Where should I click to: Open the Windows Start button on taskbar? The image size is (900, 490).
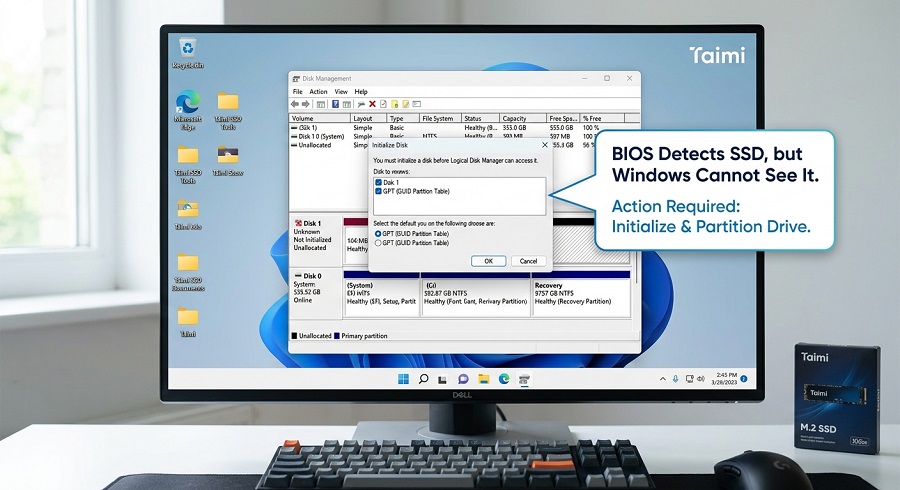pyautogui.click(x=404, y=379)
